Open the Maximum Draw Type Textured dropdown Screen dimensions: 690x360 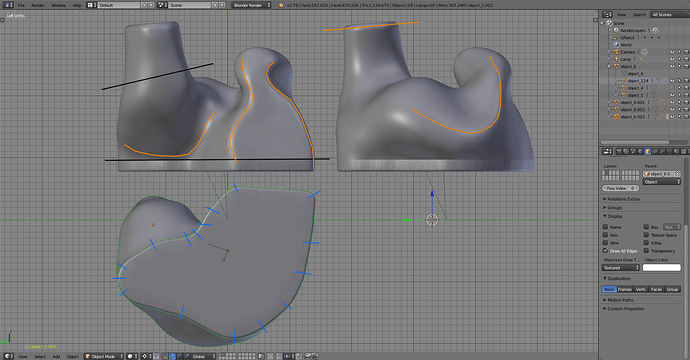point(620,268)
